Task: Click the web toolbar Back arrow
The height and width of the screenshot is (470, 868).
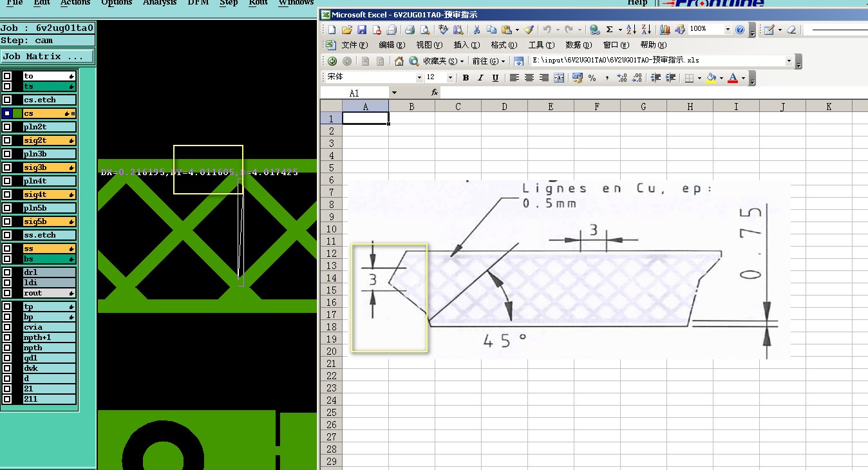Action: click(332, 61)
